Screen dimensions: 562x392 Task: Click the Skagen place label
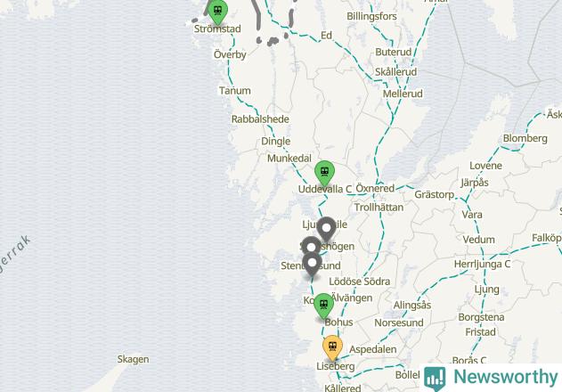(133, 359)
